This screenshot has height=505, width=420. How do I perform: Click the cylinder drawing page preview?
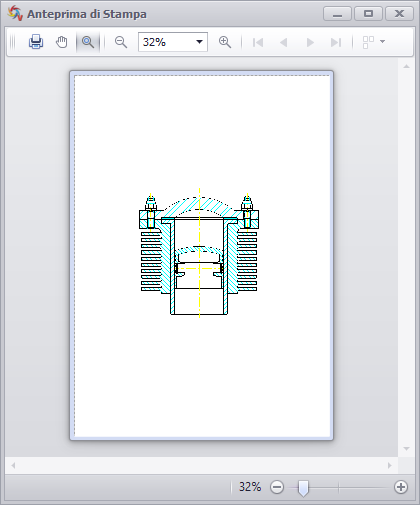(201, 255)
